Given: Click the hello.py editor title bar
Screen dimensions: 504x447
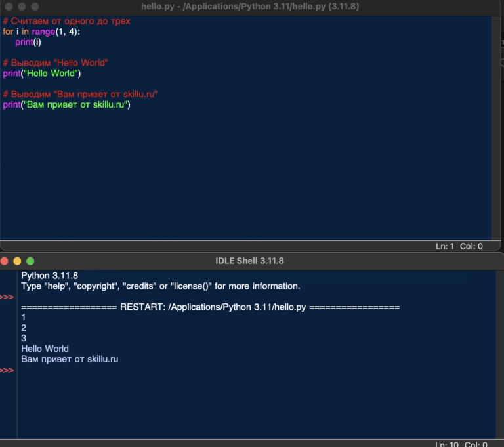Looking at the screenshot, I should (x=252, y=7).
